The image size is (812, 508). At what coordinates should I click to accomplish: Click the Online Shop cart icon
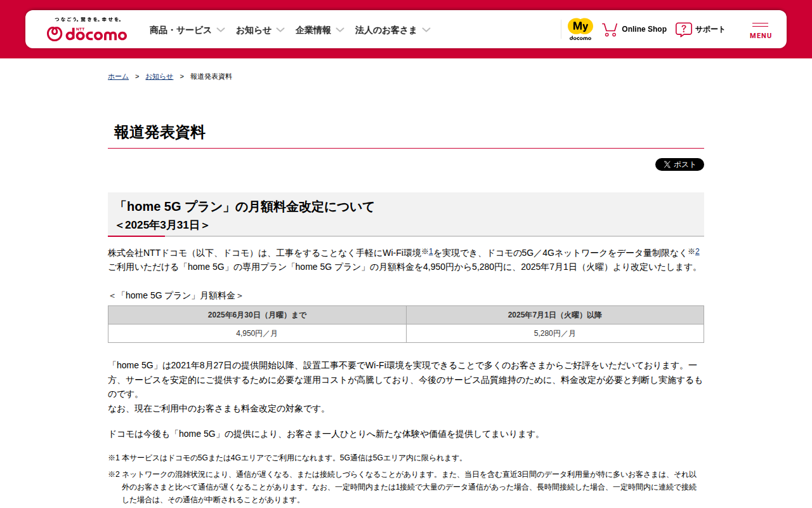[610, 29]
